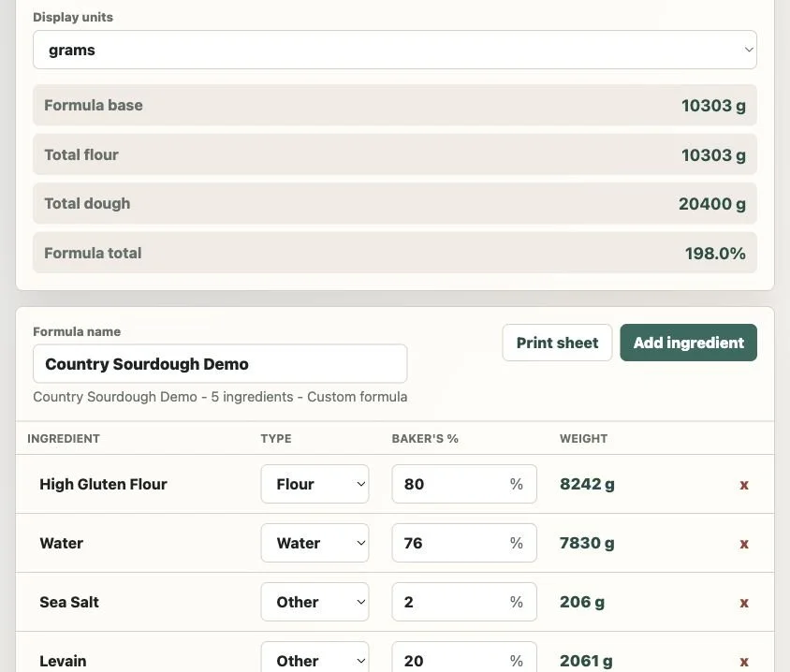The width and height of the screenshot is (790, 672).
Task: Click the 8242 g weight value
Action: (587, 484)
